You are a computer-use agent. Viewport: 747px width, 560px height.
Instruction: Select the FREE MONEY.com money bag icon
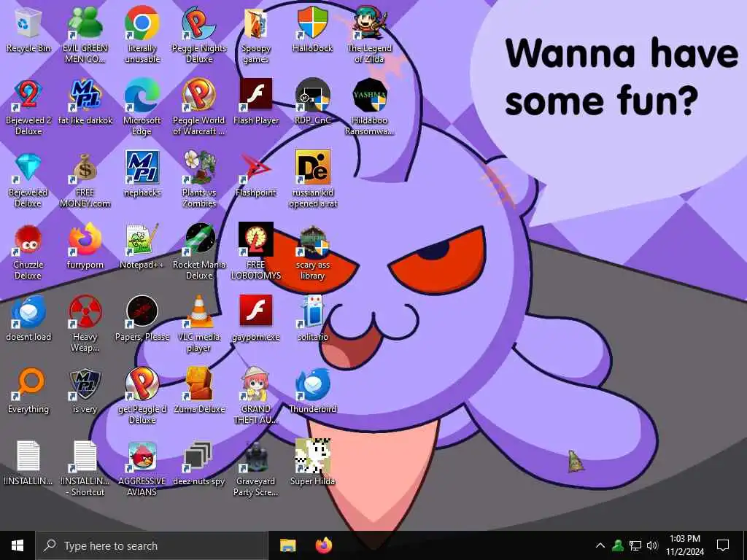tap(85, 168)
